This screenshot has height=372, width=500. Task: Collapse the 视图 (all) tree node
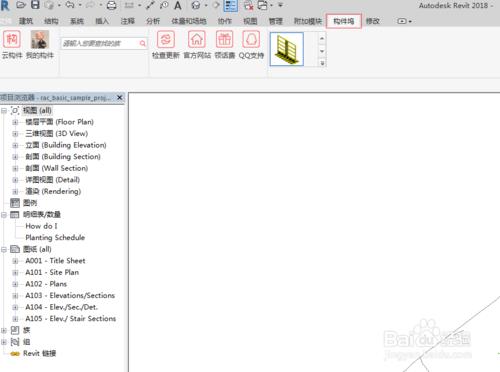tap(4, 111)
